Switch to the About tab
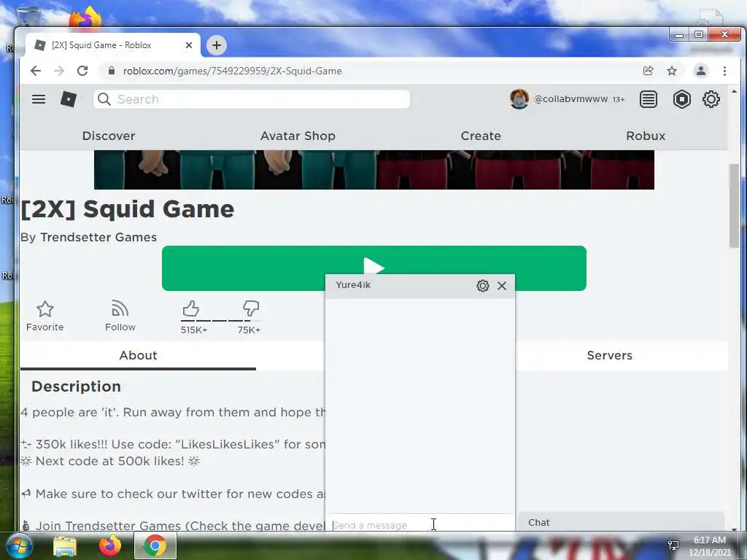 138,355
